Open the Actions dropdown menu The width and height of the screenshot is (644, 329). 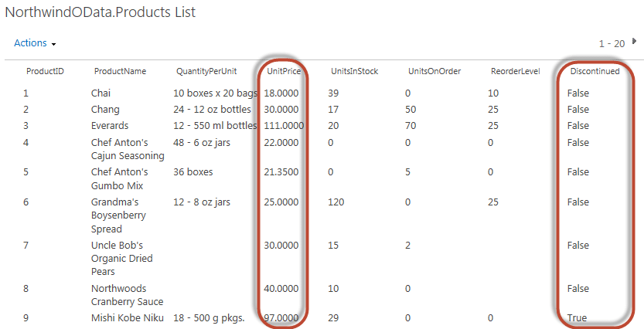coord(35,43)
